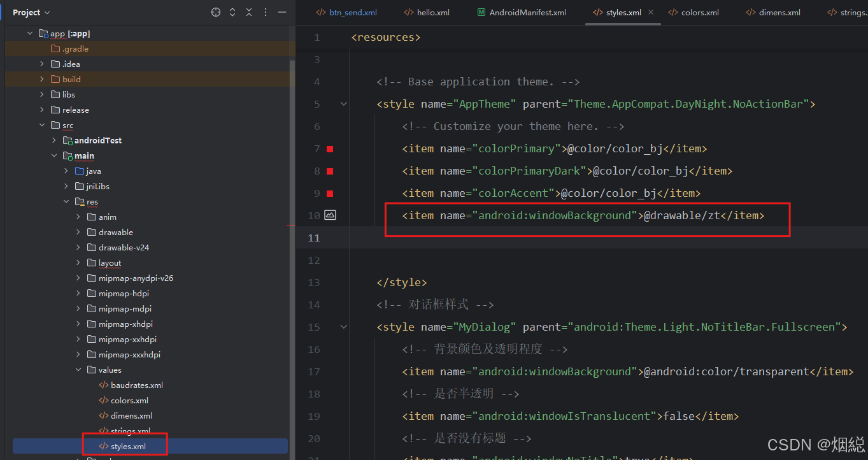
Task: Collapse the main folder
Action: pyautogui.click(x=54, y=155)
